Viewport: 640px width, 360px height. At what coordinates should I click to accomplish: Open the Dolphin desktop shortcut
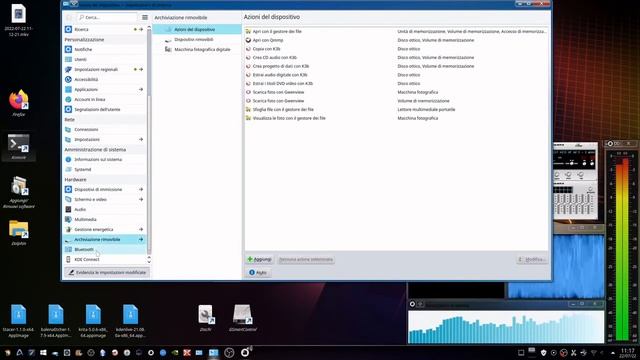(18, 232)
